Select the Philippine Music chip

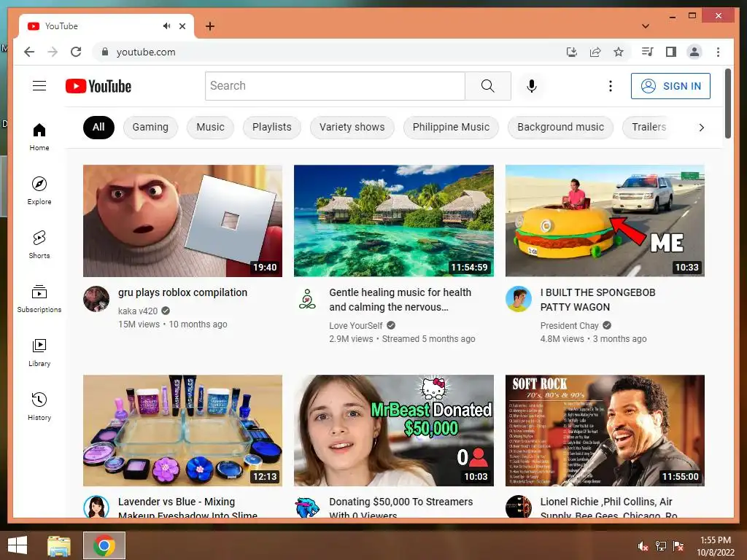[451, 127]
